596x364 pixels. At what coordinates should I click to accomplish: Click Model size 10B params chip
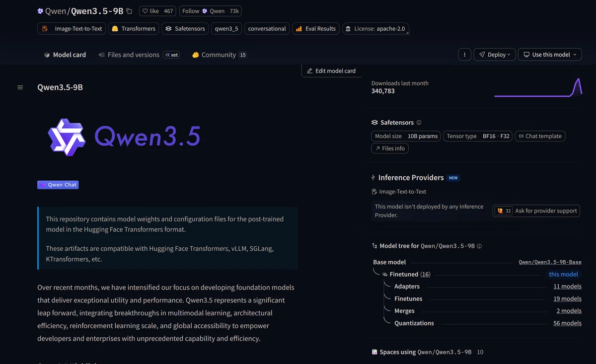tap(406, 136)
